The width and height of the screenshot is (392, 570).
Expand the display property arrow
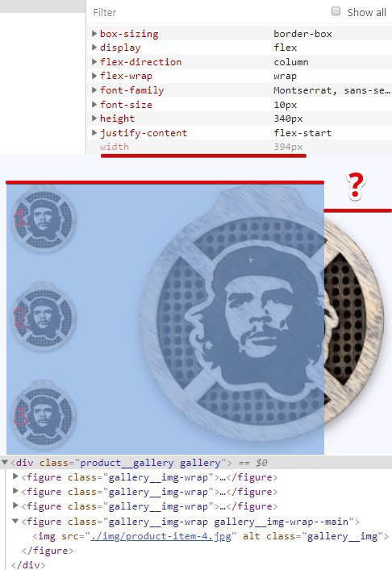point(94,48)
